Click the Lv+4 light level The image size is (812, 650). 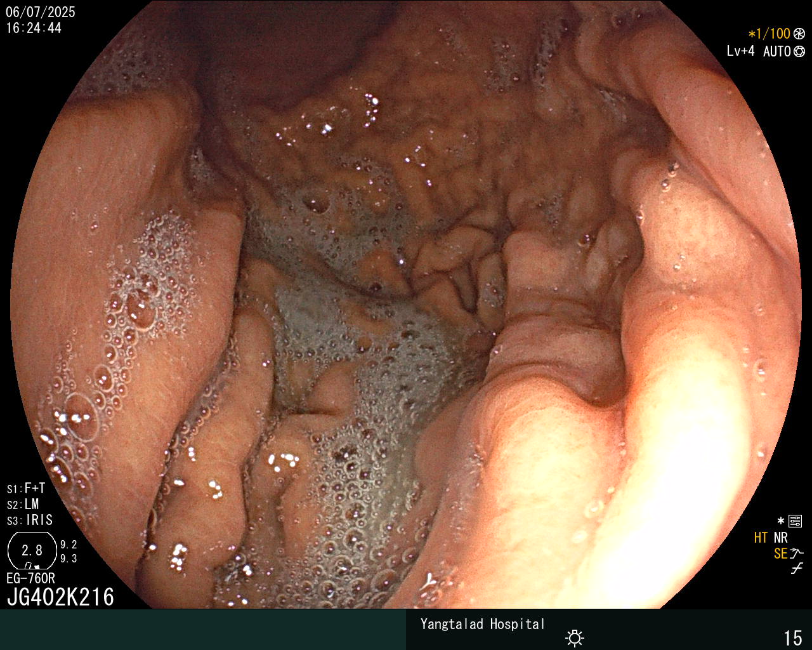740,51
